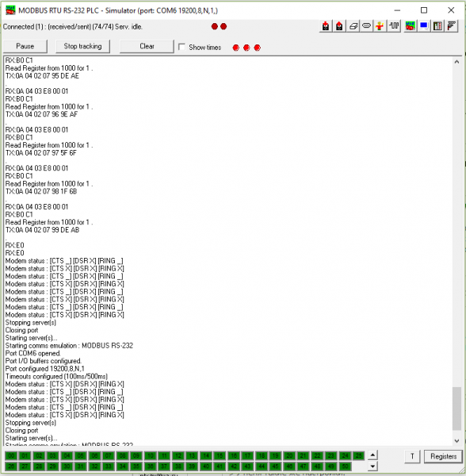Click the waveform noise simulation icon
Screen dimensions: 466x476
[x=394, y=26]
